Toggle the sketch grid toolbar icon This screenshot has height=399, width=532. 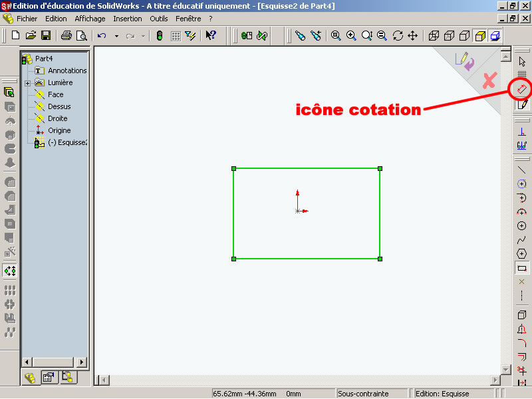[x=176, y=36]
